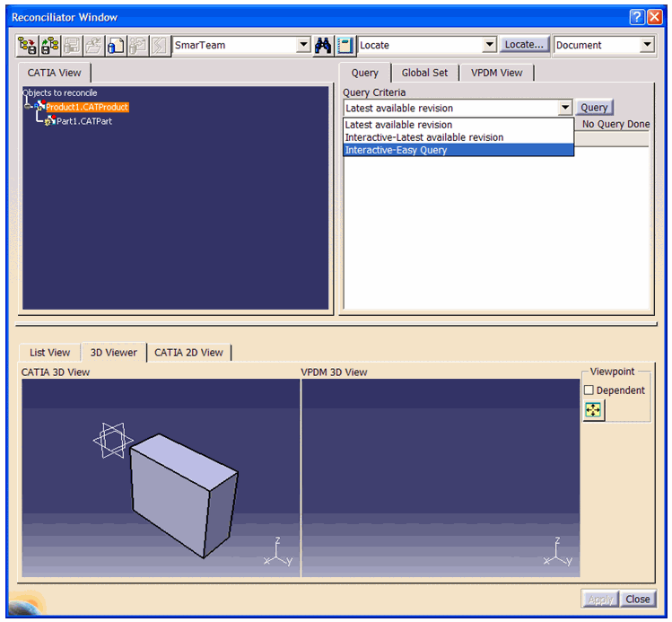
Task: Open the Locate combo box arrow
Action: click(x=489, y=45)
